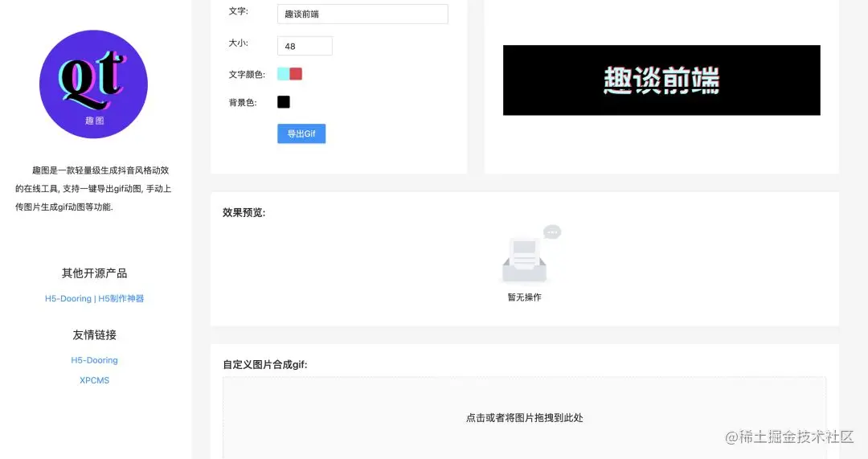
Task: Click the 导出Gif button
Action: point(301,133)
